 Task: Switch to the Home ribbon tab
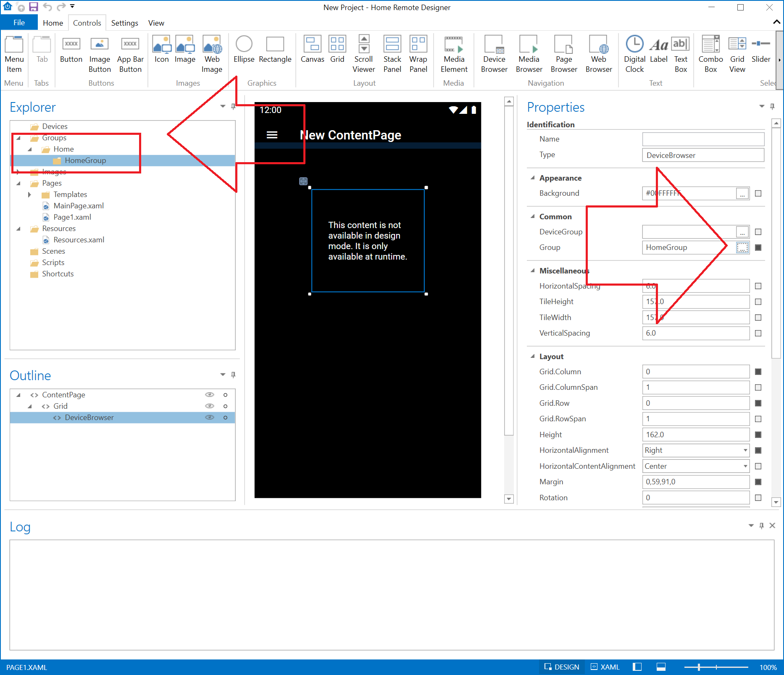(53, 23)
